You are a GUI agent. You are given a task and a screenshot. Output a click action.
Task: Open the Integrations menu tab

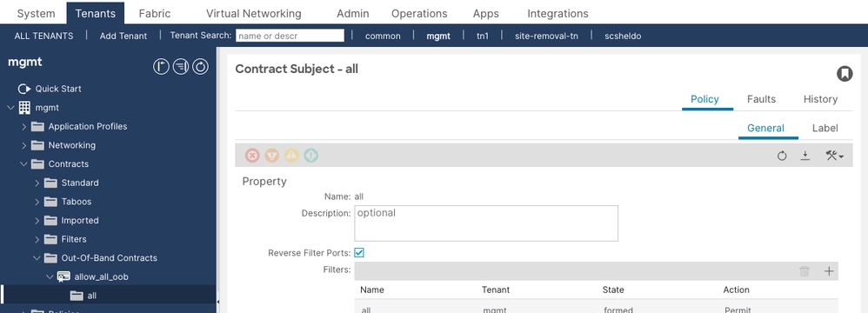pos(558,13)
